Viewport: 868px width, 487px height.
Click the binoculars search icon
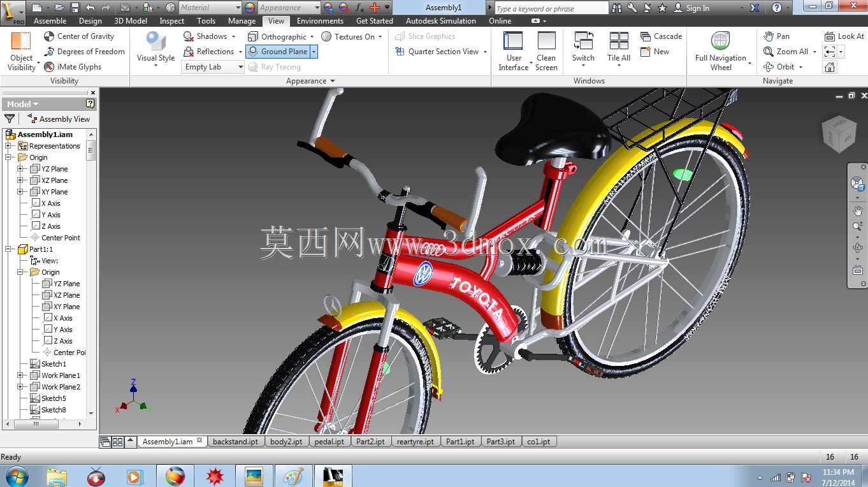click(x=617, y=8)
